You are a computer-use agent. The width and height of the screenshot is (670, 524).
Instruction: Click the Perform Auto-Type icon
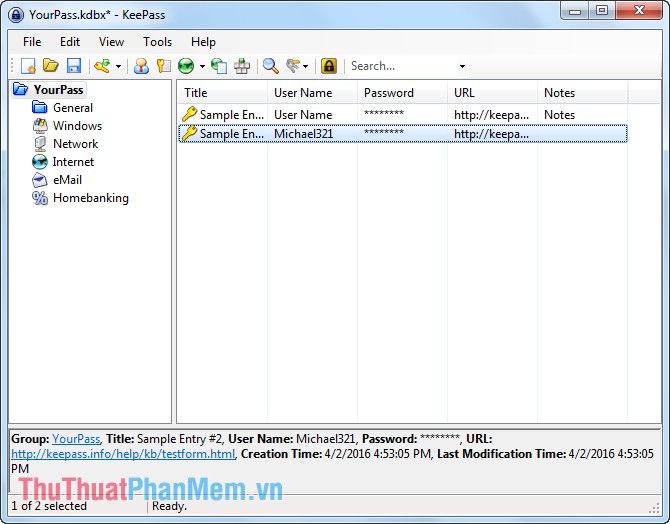pos(242,66)
